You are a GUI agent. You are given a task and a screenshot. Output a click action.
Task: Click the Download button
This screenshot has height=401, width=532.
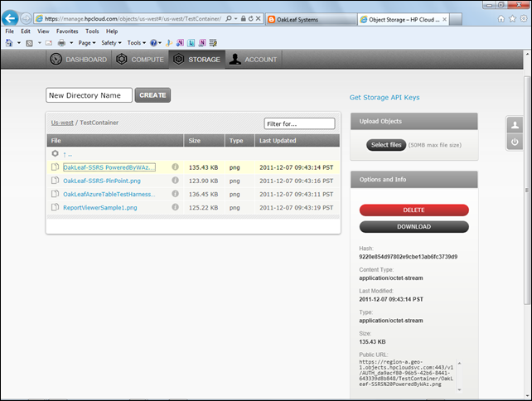point(414,227)
